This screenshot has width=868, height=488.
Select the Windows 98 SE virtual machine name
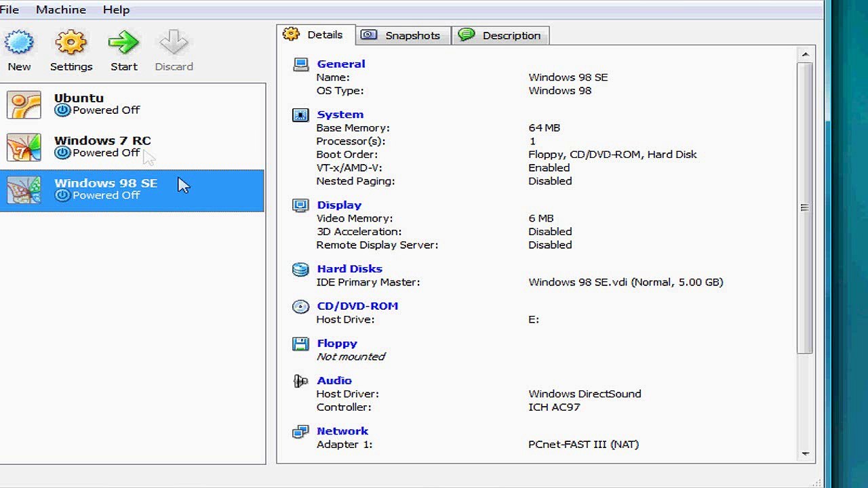pyautogui.click(x=106, y=183)
